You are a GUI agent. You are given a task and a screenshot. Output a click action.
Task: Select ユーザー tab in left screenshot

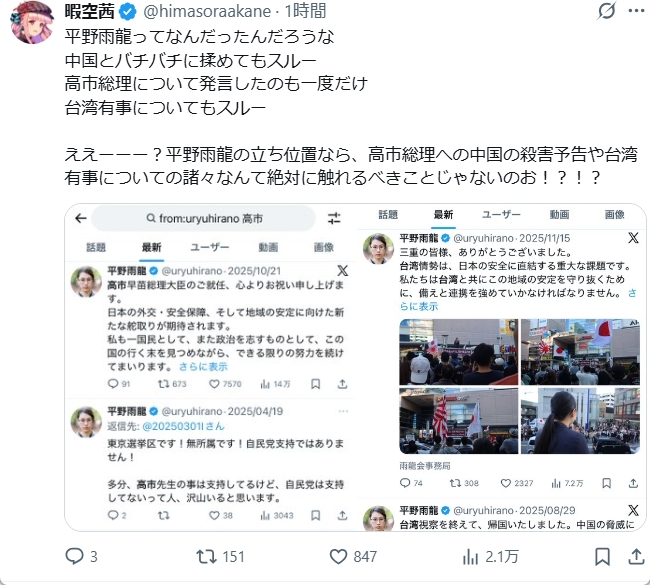(210, 248)
